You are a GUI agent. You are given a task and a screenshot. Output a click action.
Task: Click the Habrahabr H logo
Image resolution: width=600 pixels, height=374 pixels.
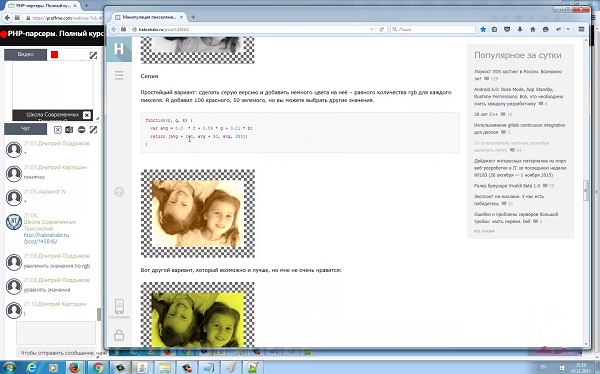[x=119, y=49]
